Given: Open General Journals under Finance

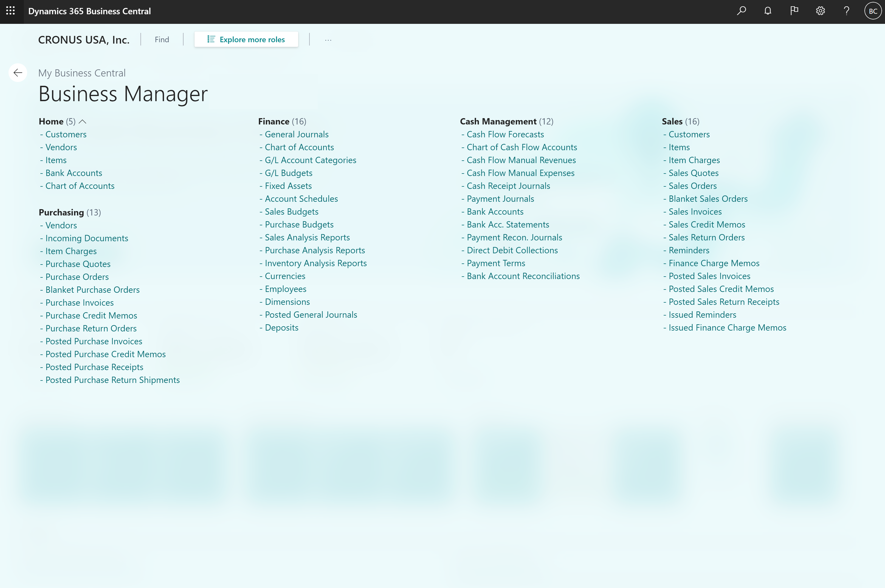Looking at the screenshot, I should 297,134.
